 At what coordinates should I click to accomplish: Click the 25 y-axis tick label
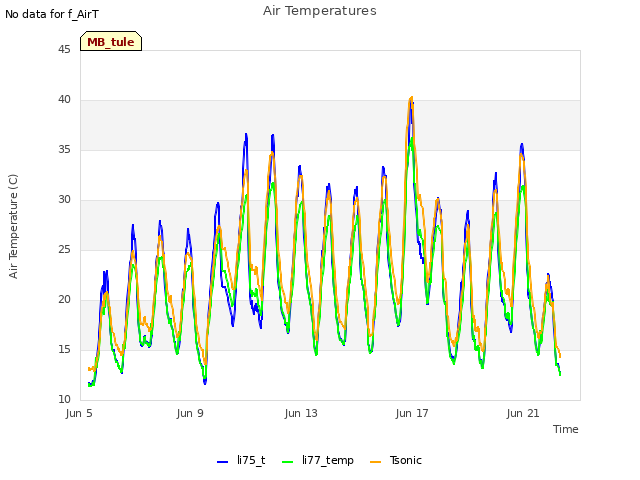click(64, 250)
